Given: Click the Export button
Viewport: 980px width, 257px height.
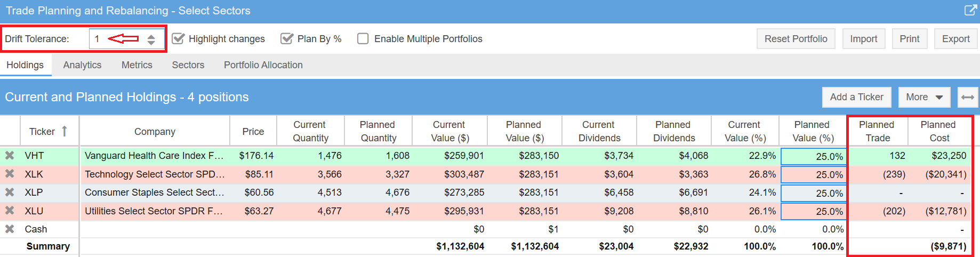Looking at the screenshot, I should click(955, 39).
